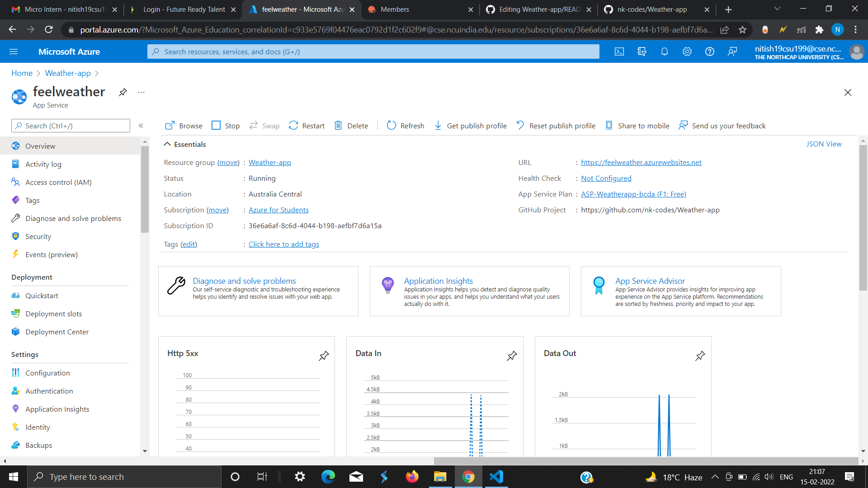868x488 pixels.
Task: Click the JSON View link
Action: pos(824,144)
